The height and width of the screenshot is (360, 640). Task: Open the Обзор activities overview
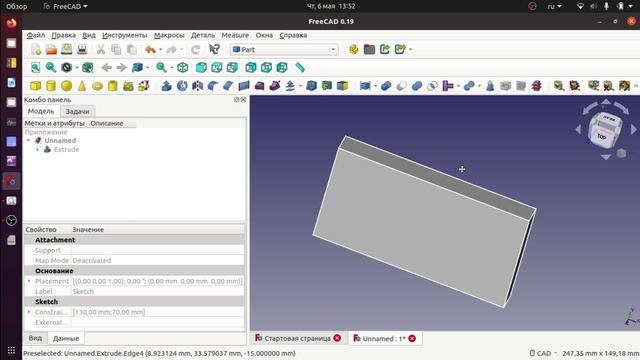click(x=16, y=6)
